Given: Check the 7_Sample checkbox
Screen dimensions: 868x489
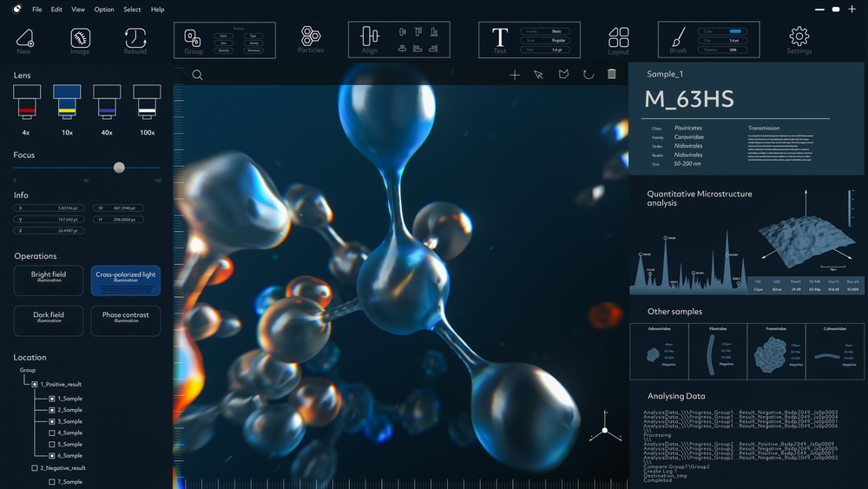Looking at the screenshot, I should pos(52,482).
